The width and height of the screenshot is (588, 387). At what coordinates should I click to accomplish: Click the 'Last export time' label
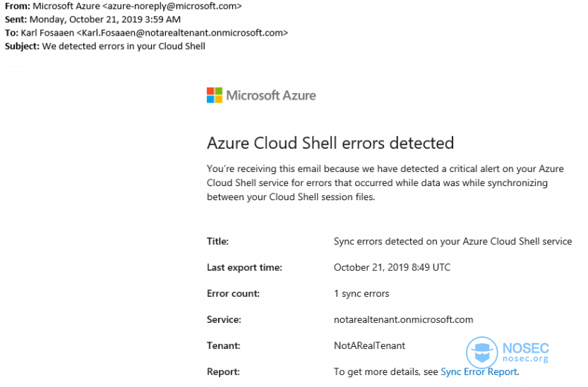click(244, 267)
